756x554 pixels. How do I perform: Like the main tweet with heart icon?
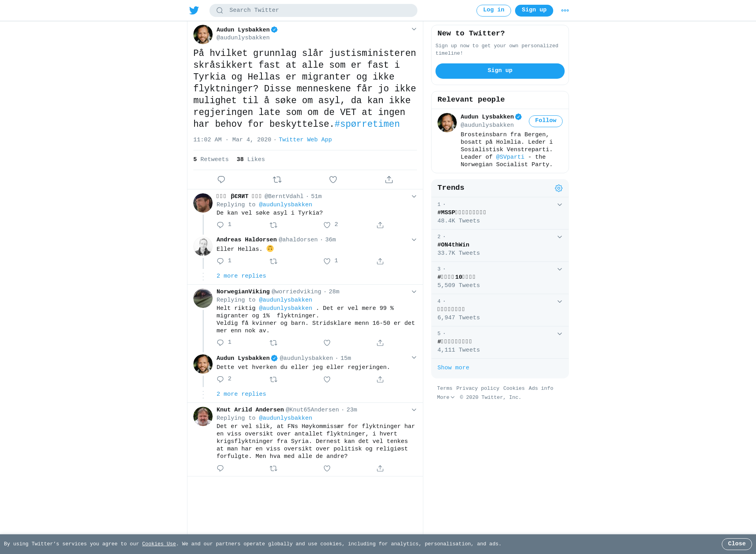[x=333, y=180]
